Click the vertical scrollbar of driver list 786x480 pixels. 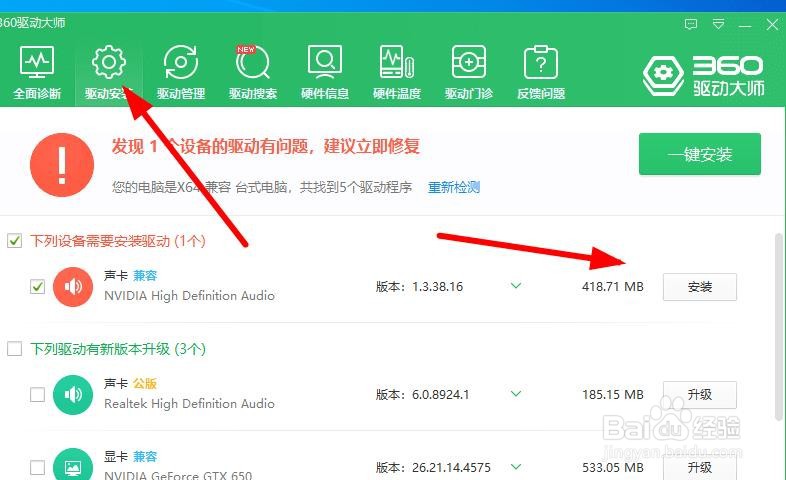[778, 326]
